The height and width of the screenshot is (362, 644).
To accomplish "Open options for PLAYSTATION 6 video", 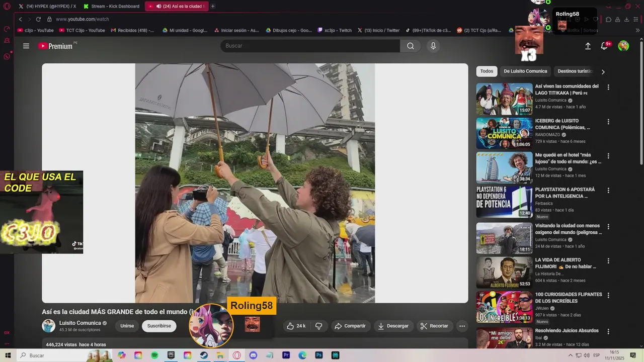I will pyautogui.click(x=608, y=191).
